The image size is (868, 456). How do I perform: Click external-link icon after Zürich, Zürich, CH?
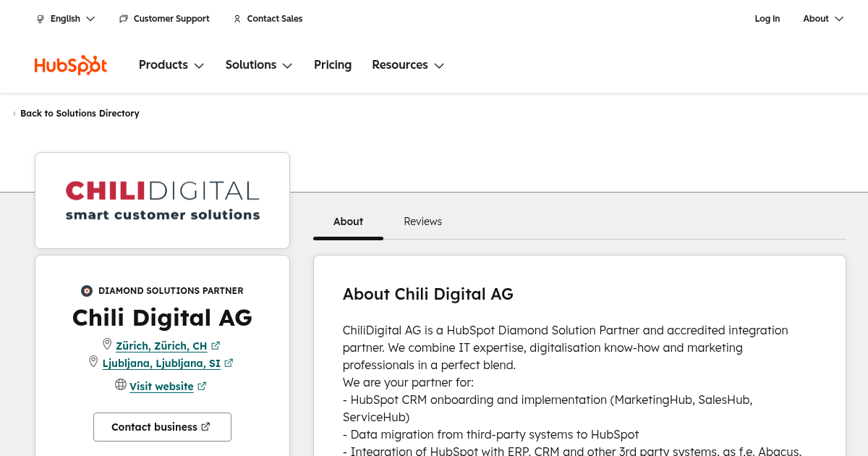coord(216,346)
